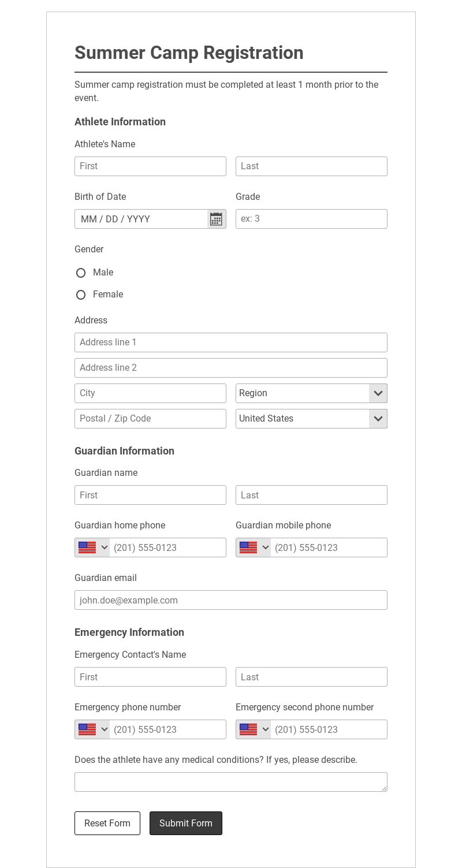Click the Grade input field
This screenshot has height=868, width=462.
pyautogui.click(x=311, y=219)
